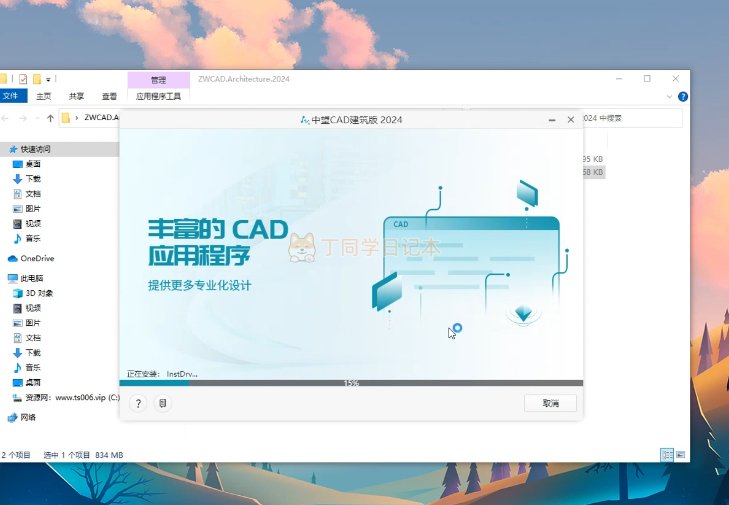Navigate back in File Explorer
Screen dimensions: 729x505
point(5,118)
